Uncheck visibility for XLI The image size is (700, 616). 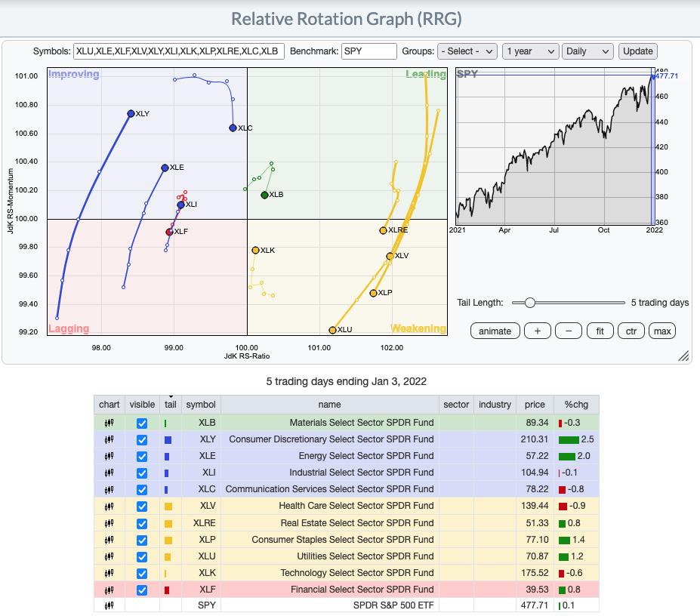point(142,473)
